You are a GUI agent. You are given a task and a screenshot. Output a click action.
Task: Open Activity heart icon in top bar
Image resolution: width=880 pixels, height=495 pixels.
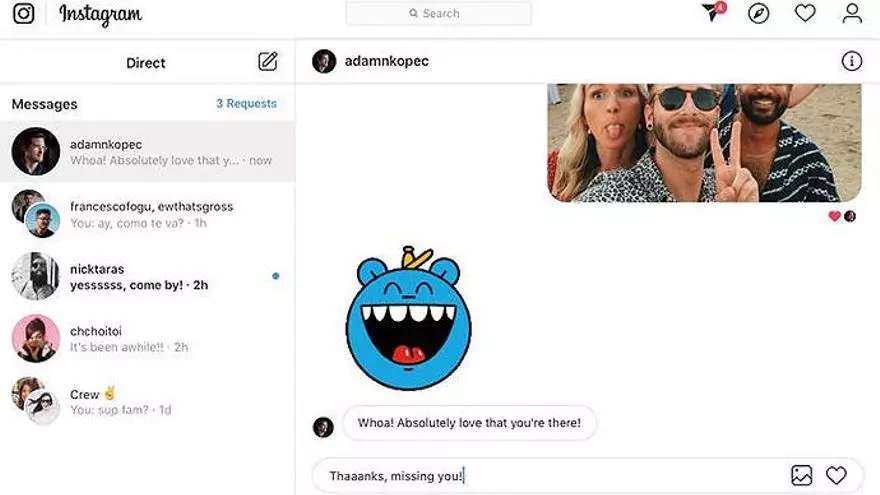click(x=805, y=13)
